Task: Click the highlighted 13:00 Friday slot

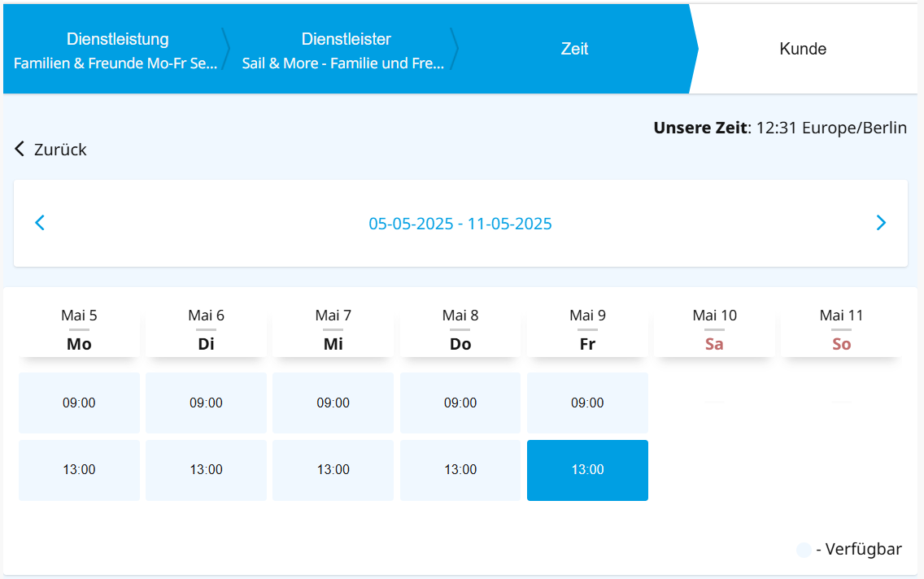Action: pos(587,470)
